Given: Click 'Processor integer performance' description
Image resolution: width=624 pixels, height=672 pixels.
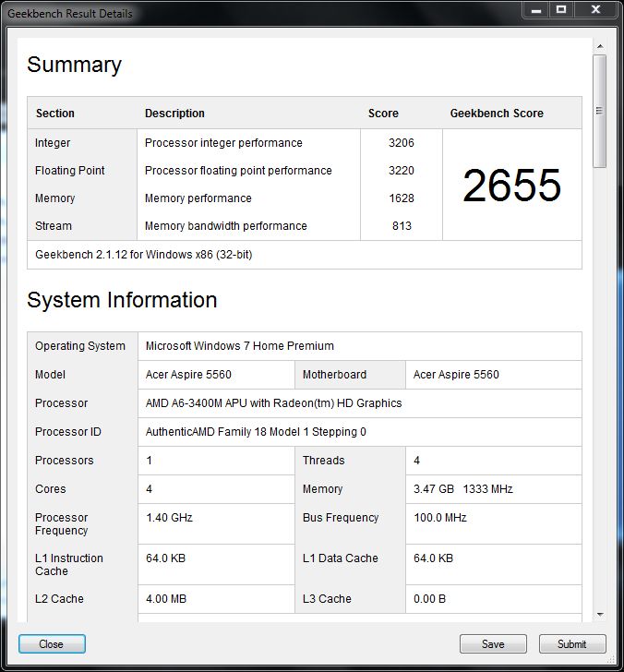Looking at the screenshot, I should pos(223,143).
